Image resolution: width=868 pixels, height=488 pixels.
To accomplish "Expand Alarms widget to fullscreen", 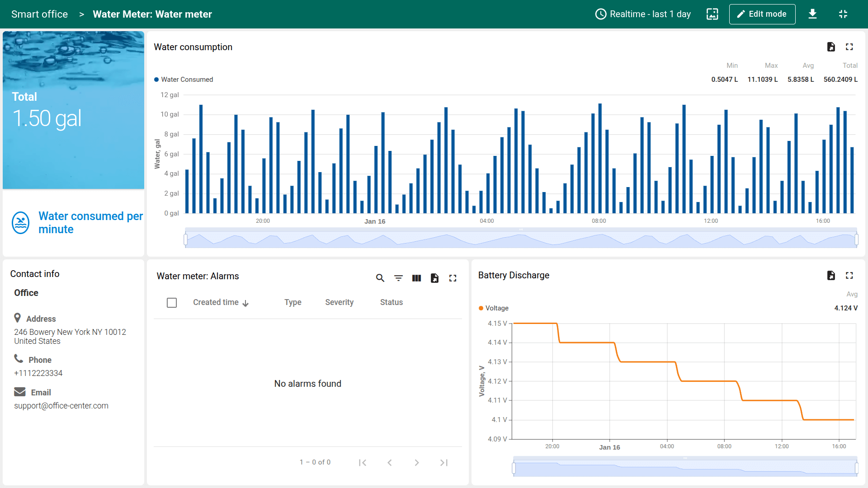I will 453,278.
